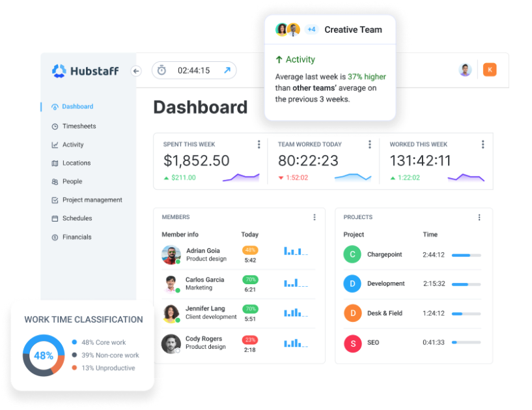Click the orange Desk & Field project icon
Image resolution: width=532 pixels, height=410 pixels.
click(x=352, y=313)
